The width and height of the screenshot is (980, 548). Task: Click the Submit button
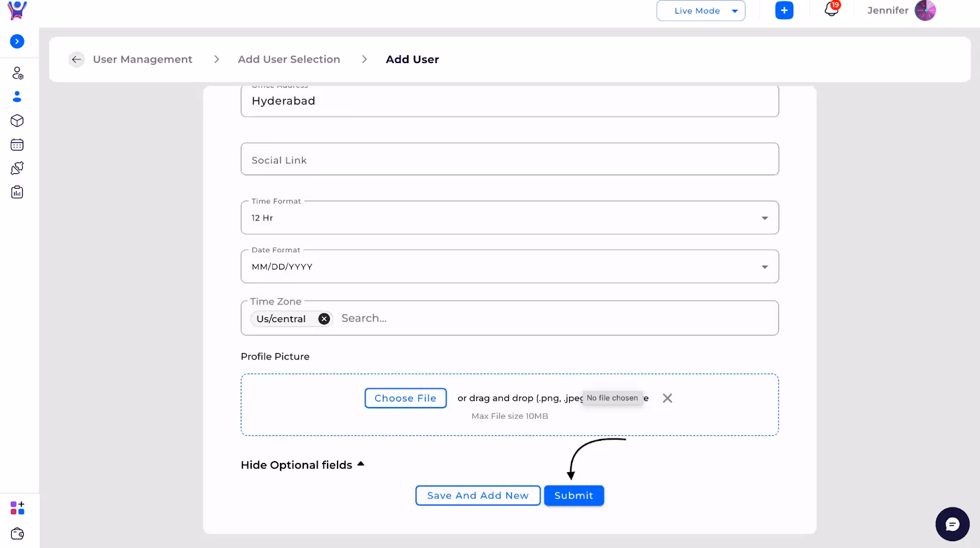[574, 495]
